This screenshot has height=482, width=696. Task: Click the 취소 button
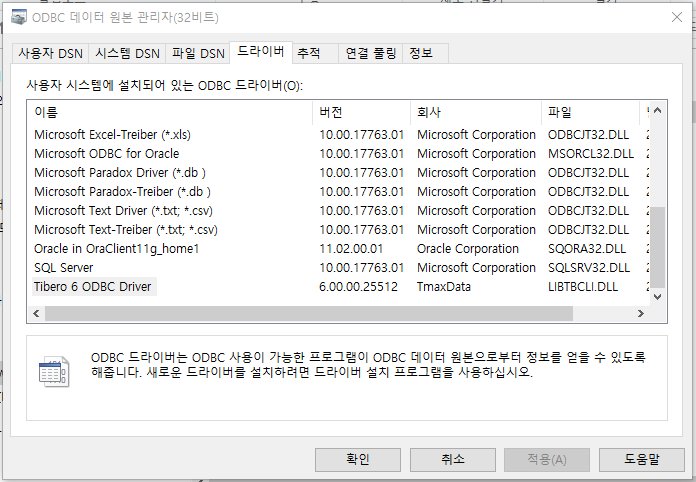(x=452, y=459)
